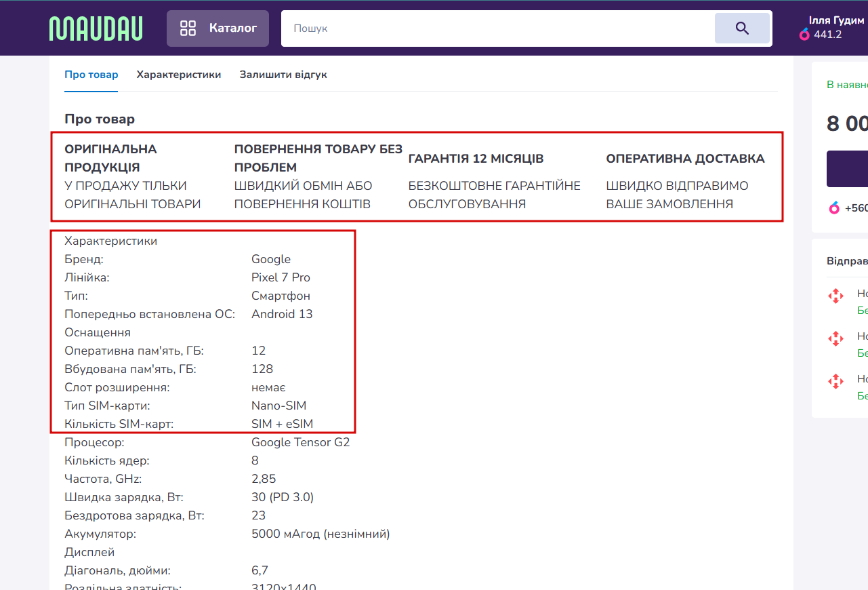This screenshot has height=590, width=868.
Task: Click the 5000 мАгод (незнімний) value
Action: click(321, 534)
